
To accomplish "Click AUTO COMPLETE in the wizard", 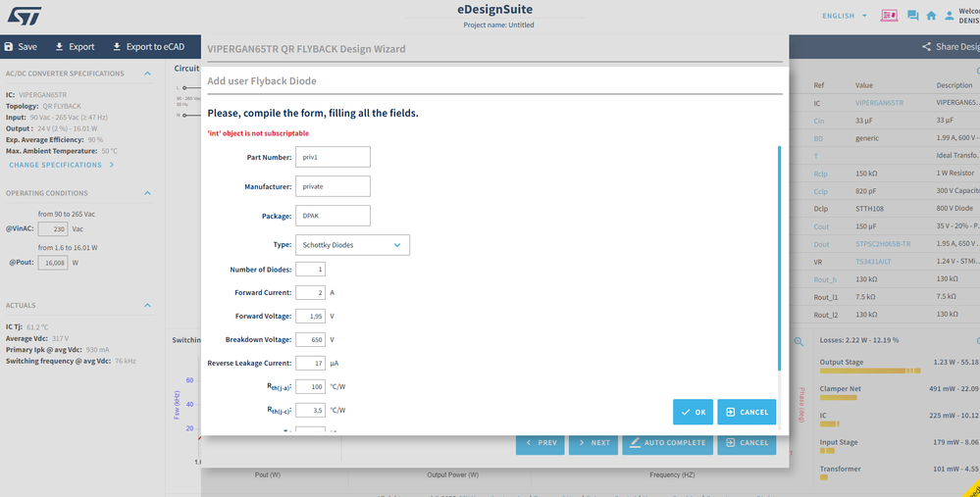I will click(667, 443).
